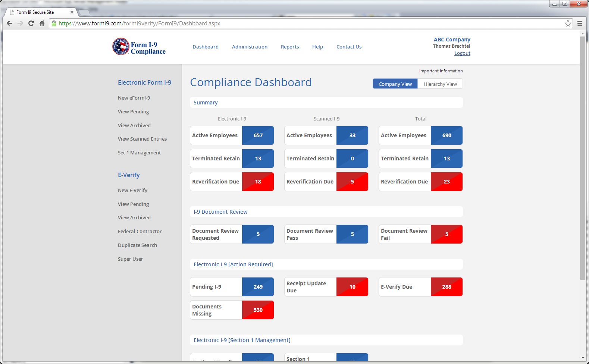Click the I-9 Document Review section header
The image size is (589, 364).
tap(326, 212)
